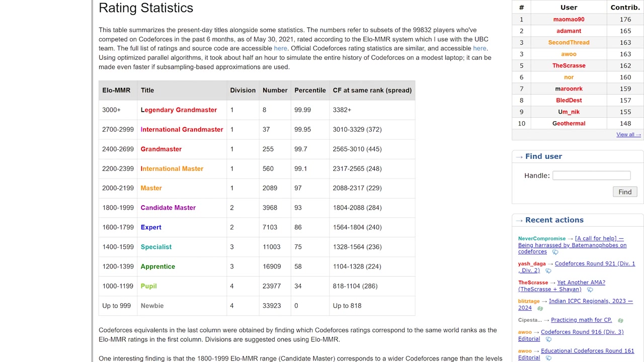Screen dimensions: 644x362
Task: Open 'Codeforces Round 916 (Div. 3) Editorial' link
Action: pos(571,335)
